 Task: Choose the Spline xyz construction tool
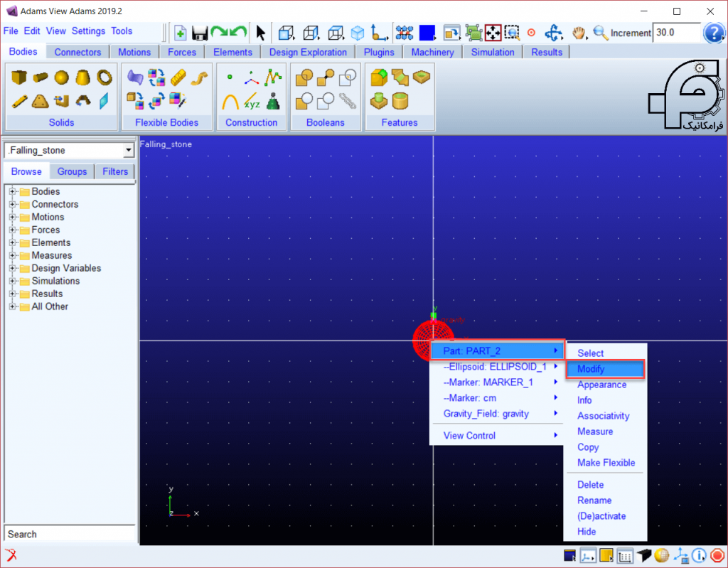coord(251,101)
